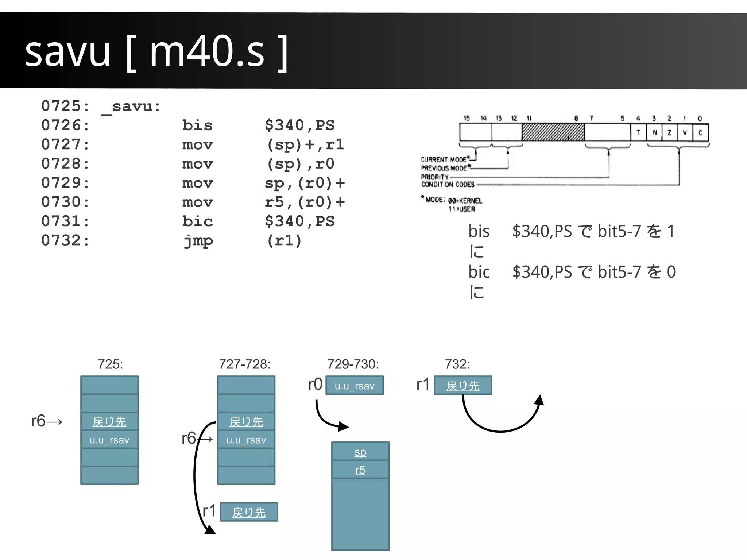The height and width of the screenshot is (560, 747).
Task: Click the '725:' diagram heading
Action: click(110, 364)
